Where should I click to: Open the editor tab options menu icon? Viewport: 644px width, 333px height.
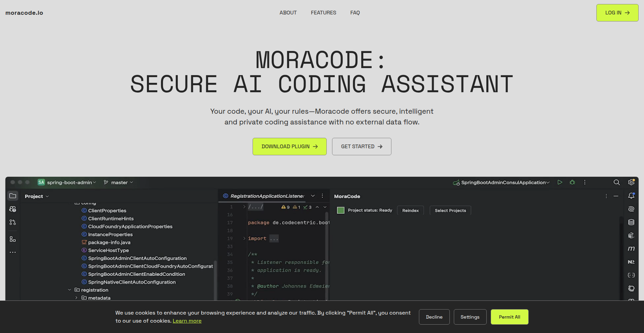(x=322, y=196)
